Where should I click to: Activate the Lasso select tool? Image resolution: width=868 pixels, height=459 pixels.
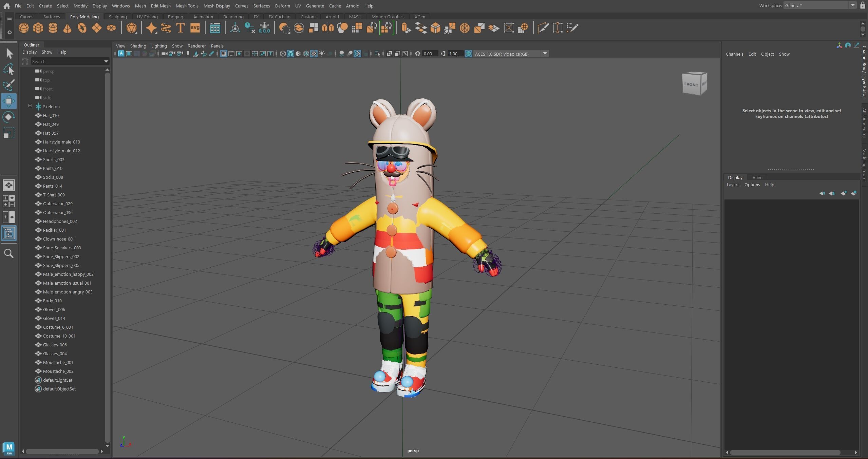(9, 69)
